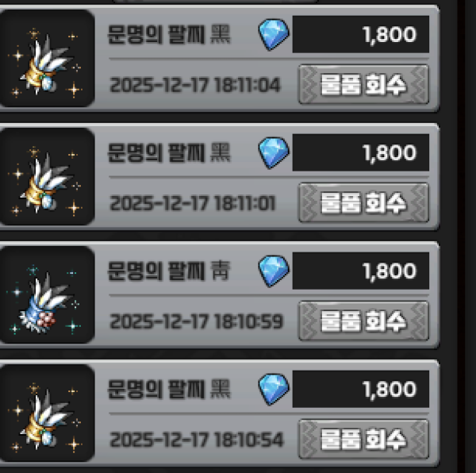The height and width of the screenshot is (473, 476).
Task: Select the blue 운명의 팔찌 靑 bracelet icon
Action: coord(47,294)
